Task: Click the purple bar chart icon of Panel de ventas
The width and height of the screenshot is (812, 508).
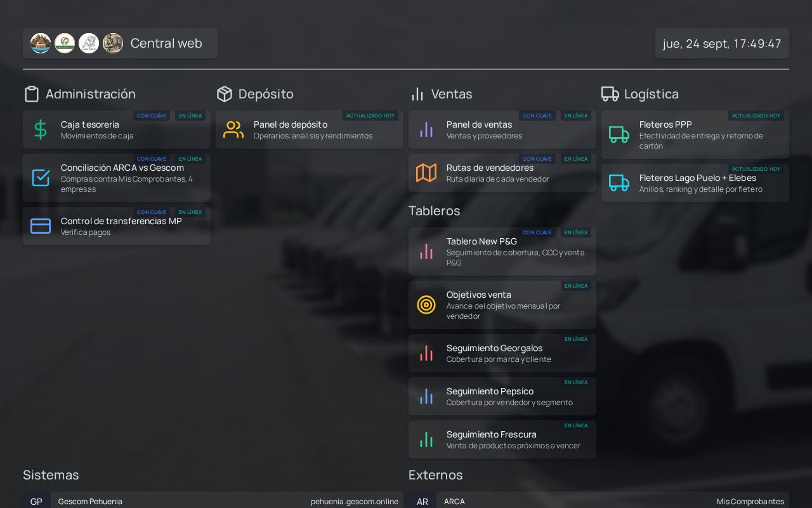Action: (426, 130)
